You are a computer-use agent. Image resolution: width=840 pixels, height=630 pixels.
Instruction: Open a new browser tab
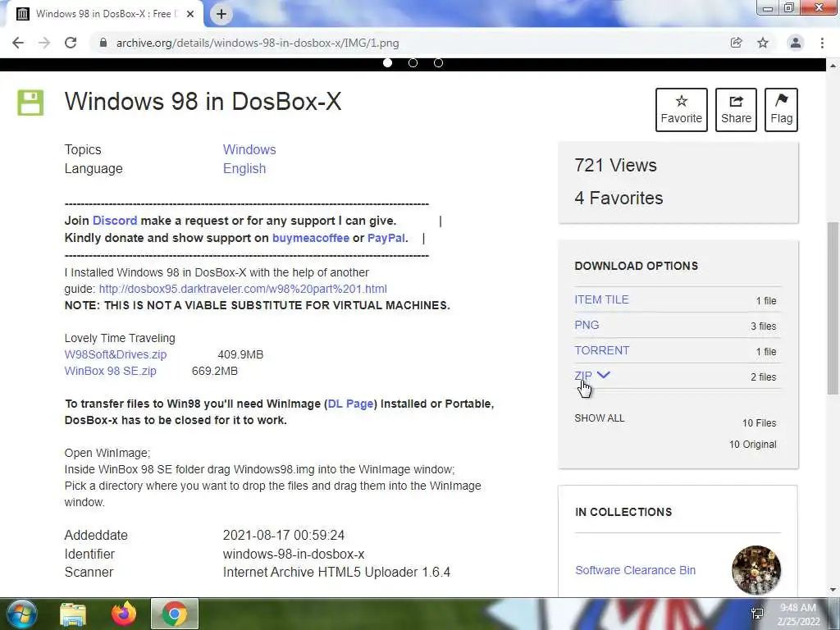point(221,15)
